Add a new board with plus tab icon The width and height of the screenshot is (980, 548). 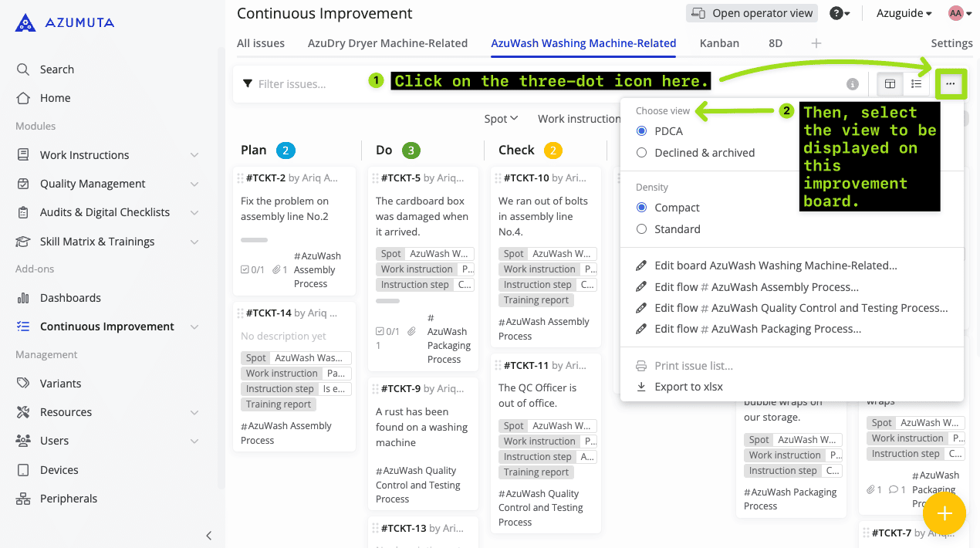pos(816,43)
